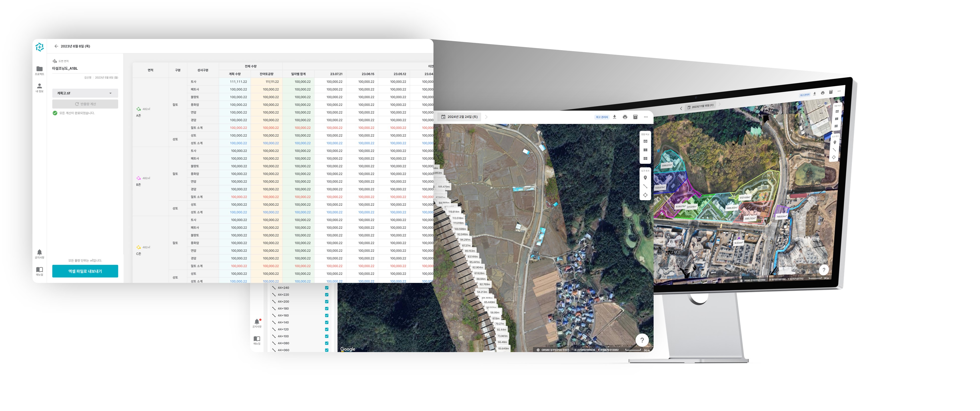Open 프로젝트 folder in the table window sidebar
980x411 pixels.
39,70
